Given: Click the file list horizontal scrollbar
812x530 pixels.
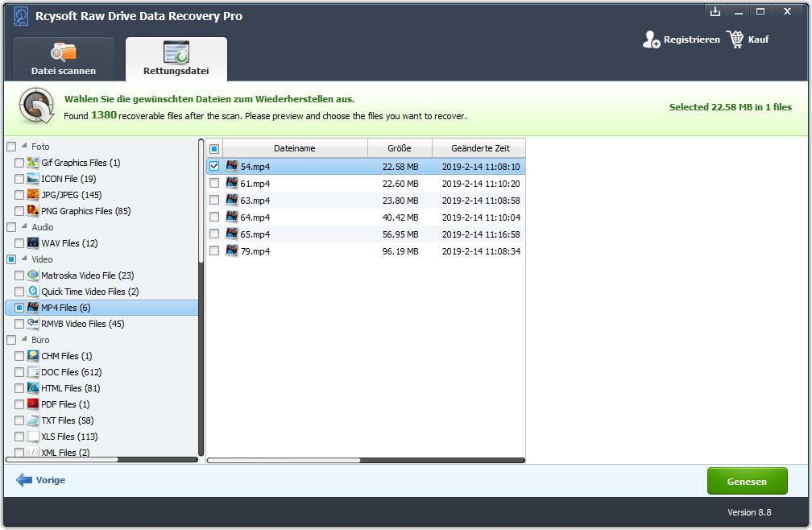Looking at the screenshot, I should [x=284, y=460].
